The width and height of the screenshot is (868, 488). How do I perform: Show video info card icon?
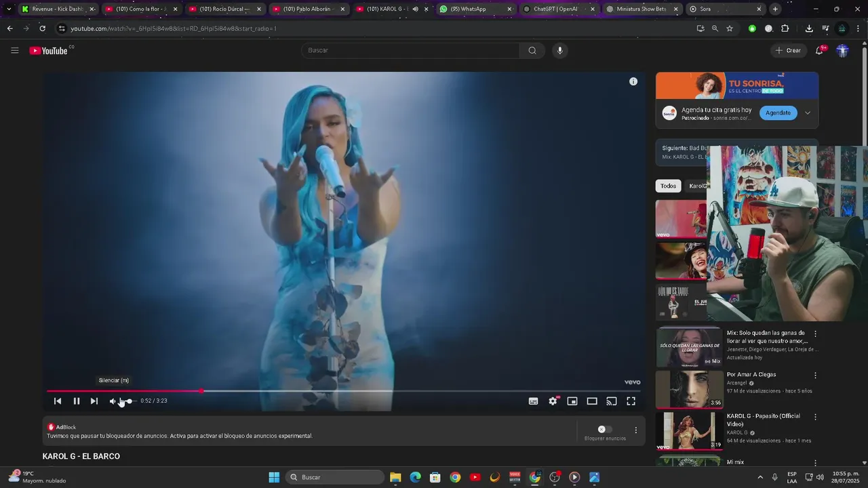tap(633, 81)
